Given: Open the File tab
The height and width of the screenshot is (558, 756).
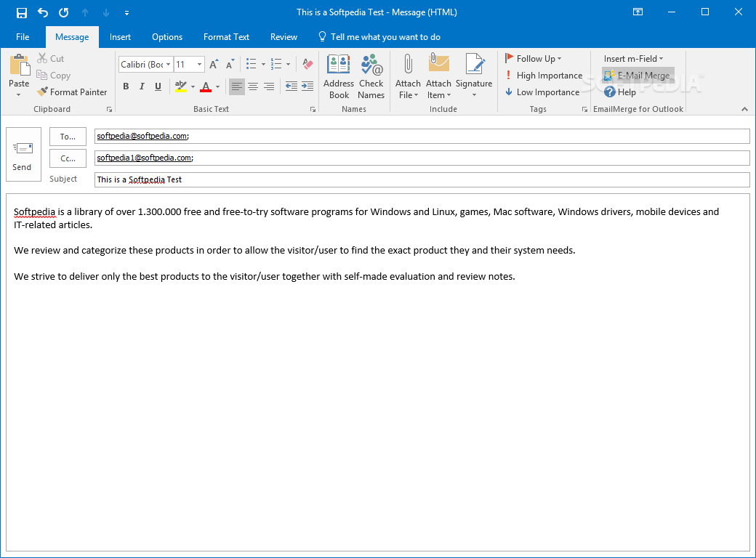Looking at the screenshot, I should pyautogui.click(x=23, y=37).
